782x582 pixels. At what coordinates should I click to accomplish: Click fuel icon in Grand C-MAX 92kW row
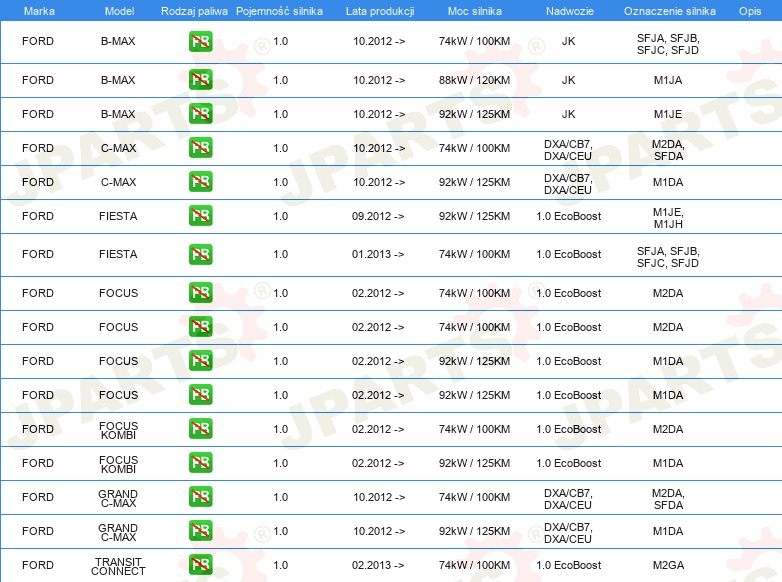point(200,531)
